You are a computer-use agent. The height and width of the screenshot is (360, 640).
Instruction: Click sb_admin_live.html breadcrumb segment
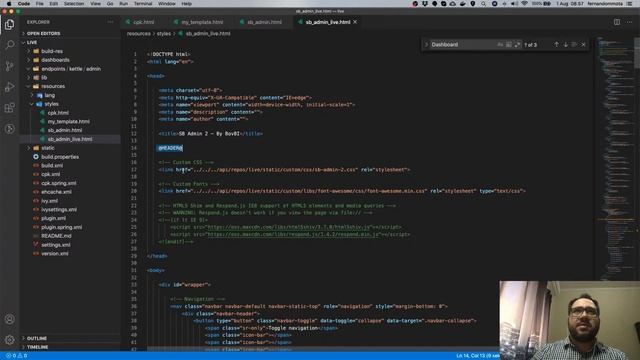pos(208,33)
